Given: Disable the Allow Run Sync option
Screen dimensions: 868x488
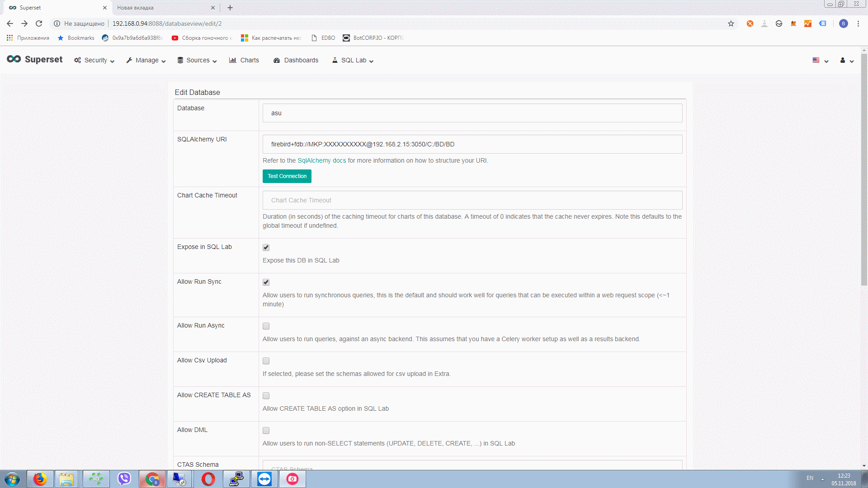Looking at the screenshot, I should coord(266,282).
